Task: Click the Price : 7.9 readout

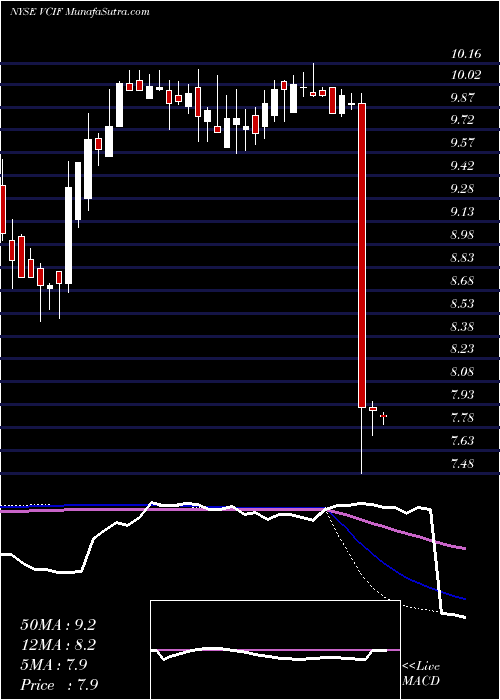Action: pyautogui.click(x=59, y=684)
